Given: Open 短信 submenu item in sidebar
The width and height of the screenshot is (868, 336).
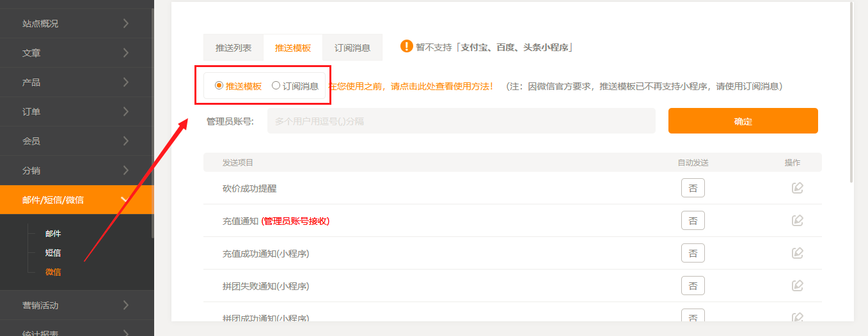Looking at the screenshot, I should point(53,253).
